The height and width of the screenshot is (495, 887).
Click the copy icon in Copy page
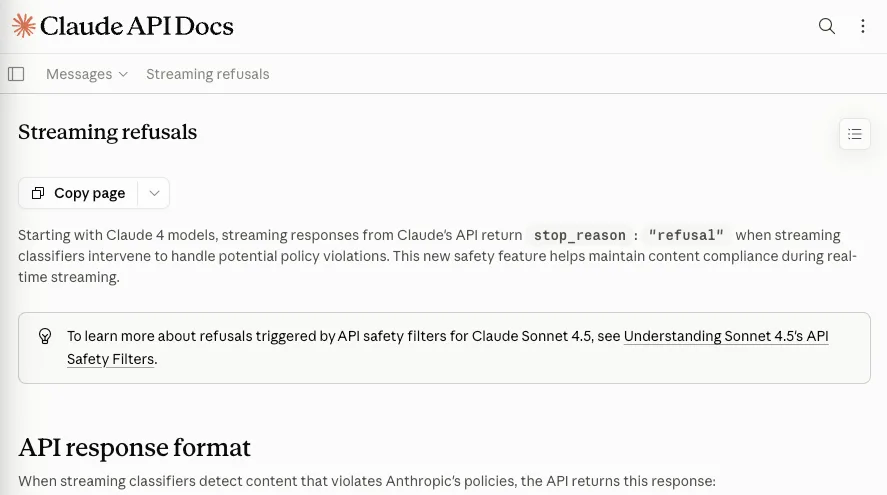point(38,193)
